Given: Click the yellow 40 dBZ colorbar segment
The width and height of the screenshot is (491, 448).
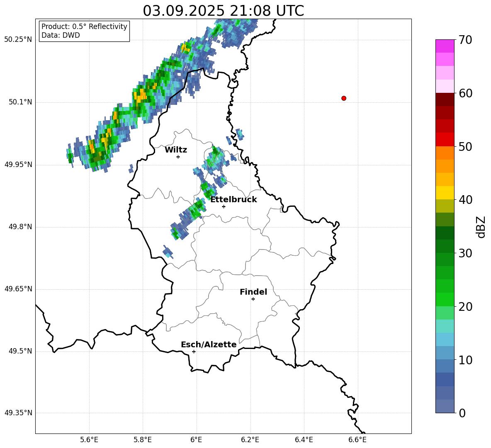Looking at the screenshot, I should click(445, 193).
